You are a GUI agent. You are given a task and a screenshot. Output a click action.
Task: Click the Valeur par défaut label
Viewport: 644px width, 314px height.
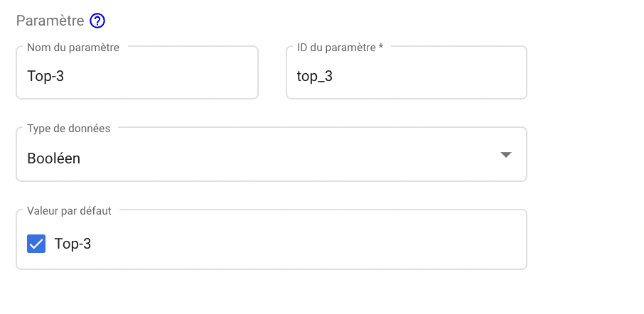(x=69, y=211)
